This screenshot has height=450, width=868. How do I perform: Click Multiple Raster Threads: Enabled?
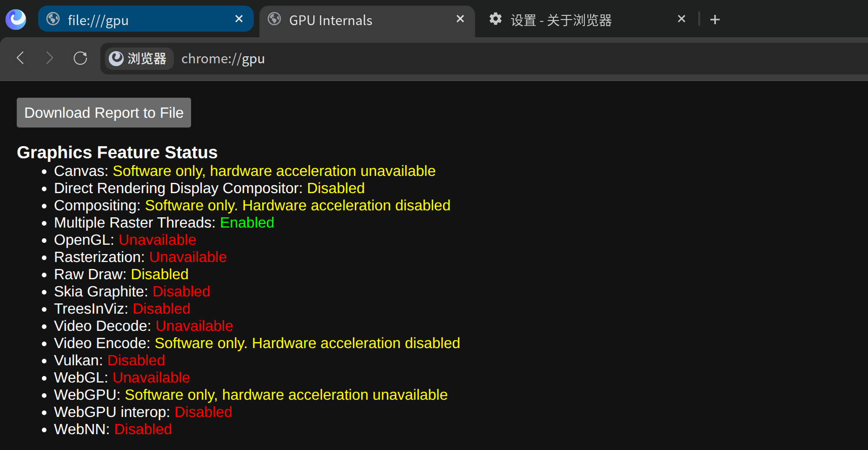(x=164, y=222)
